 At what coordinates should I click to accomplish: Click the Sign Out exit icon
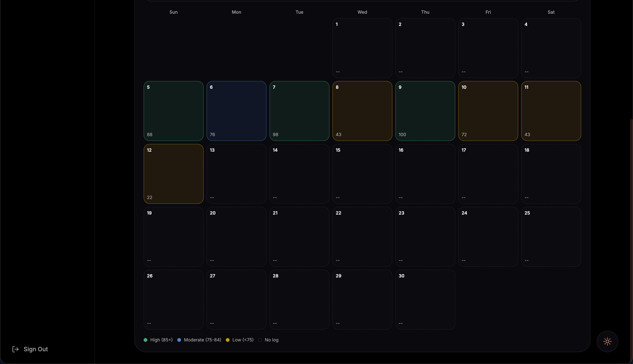[16, 349]
